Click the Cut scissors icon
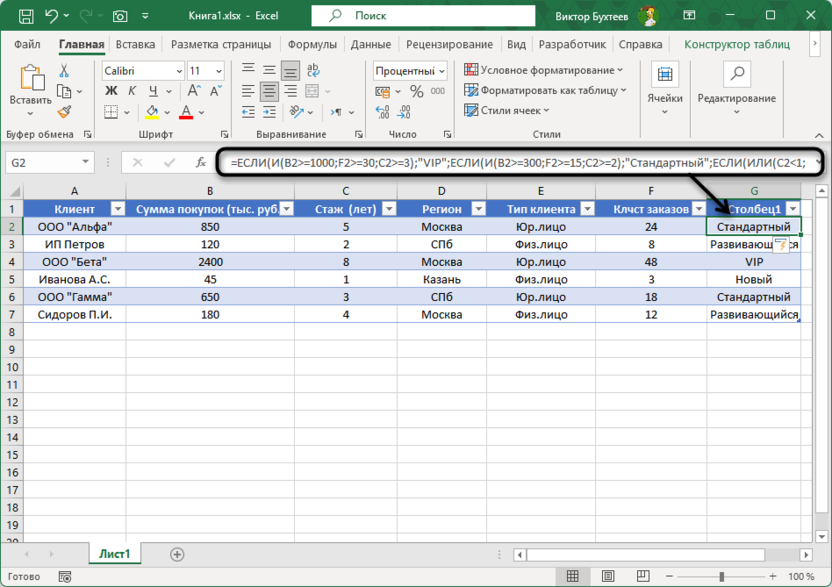Viewport: 832px width, 587px height. [x=65, y=71]
